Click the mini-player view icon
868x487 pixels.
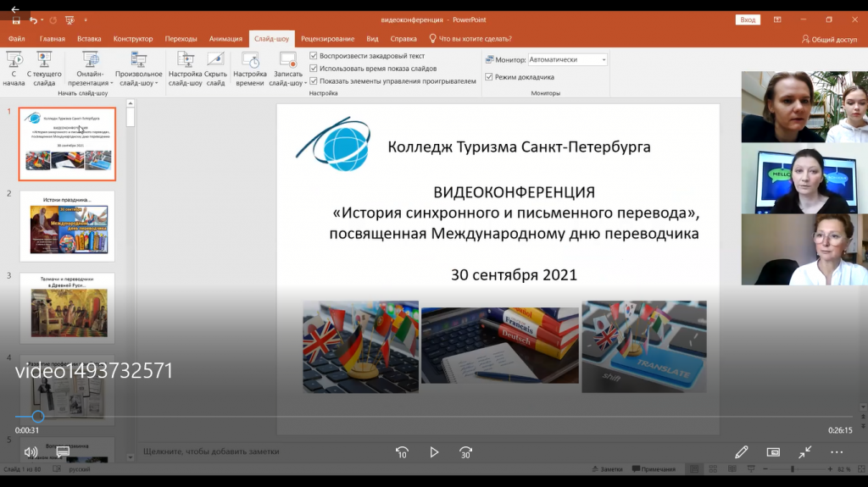(x=773, y=452)
